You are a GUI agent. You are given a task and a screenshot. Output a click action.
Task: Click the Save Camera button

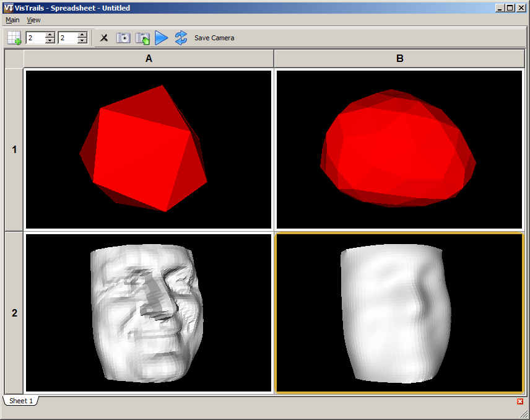(x=214, y=38)
